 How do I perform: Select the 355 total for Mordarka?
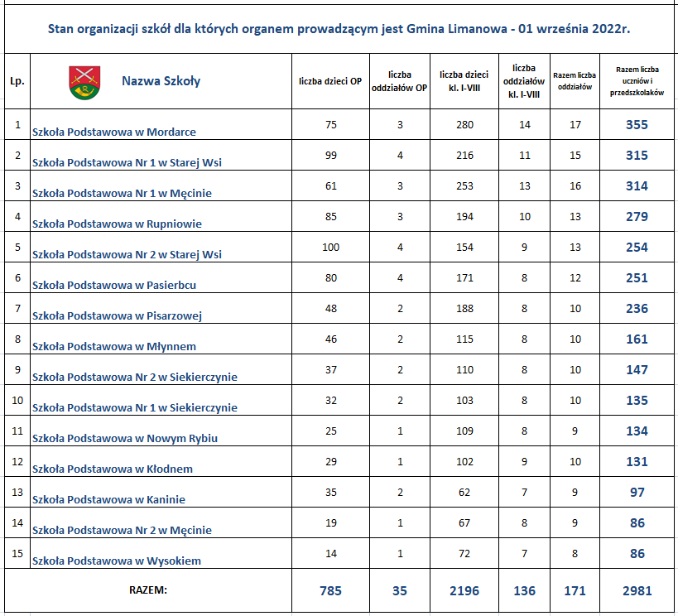636,125
